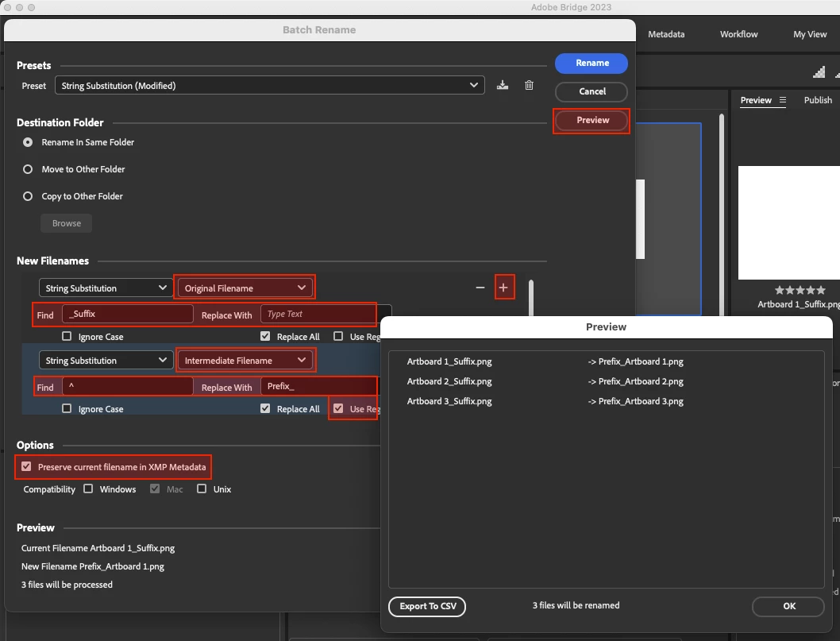Select Artboard 2_Suffix.png row in Preview list

(x=449, y=381)
